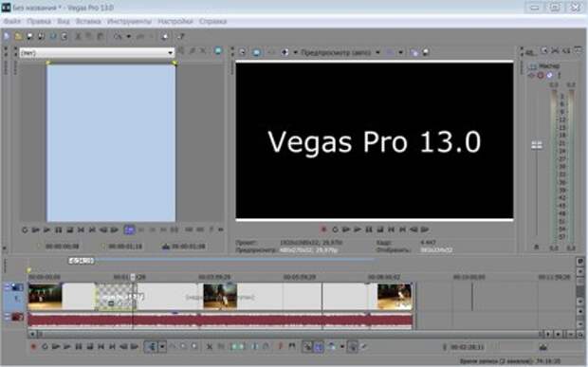This screenshot has width=588, height=367.
Task: Click the Мастер bus label in mixer
Action: [x=549, y=66]
